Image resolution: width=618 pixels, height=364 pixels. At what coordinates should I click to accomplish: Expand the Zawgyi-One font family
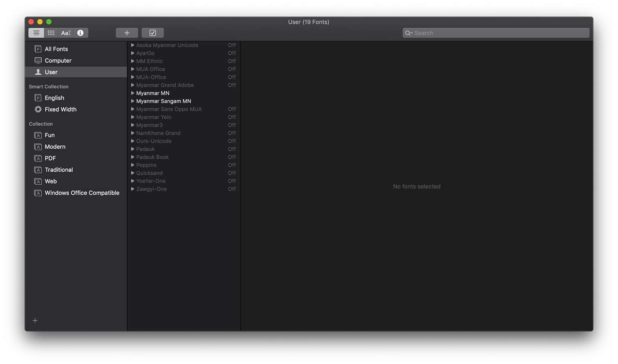coord(133,189)
